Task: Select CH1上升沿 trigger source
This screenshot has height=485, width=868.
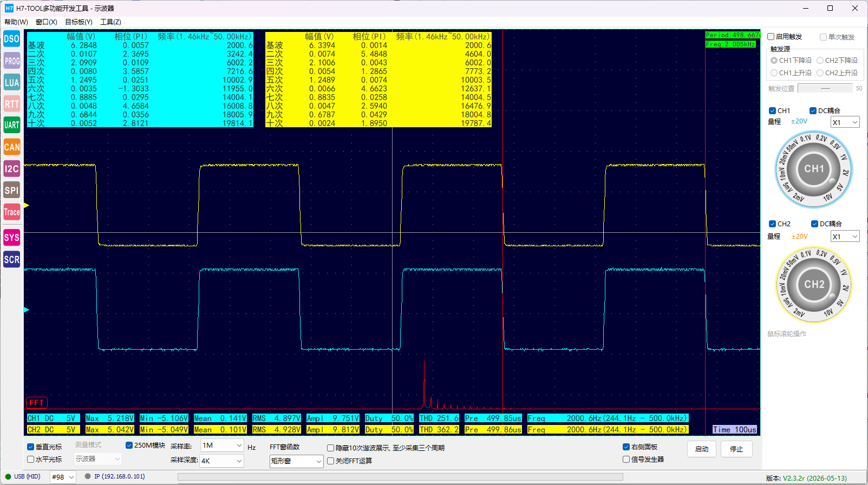Action: pyautogui.click(x=774, y=73)
